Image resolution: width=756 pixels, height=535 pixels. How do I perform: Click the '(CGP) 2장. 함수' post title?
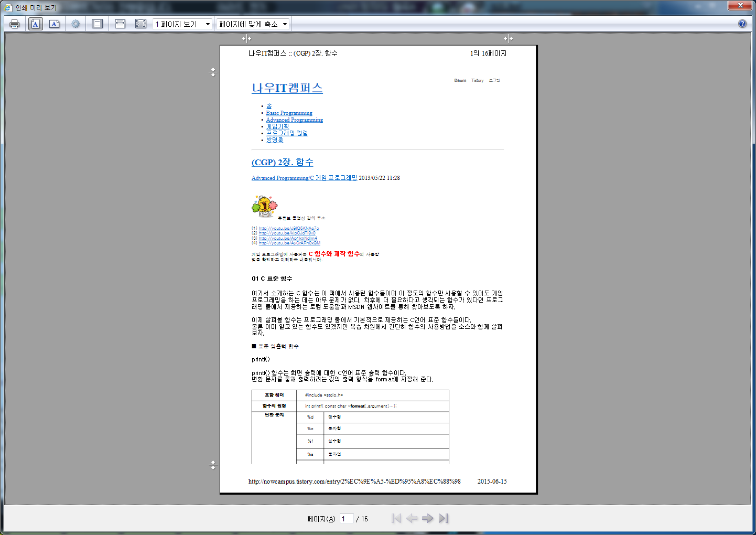(x=283, y=162)
